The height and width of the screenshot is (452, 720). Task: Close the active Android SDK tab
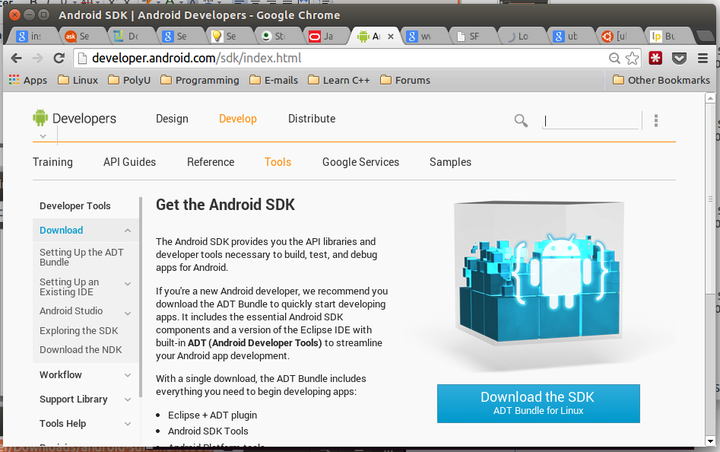[391, 36]
